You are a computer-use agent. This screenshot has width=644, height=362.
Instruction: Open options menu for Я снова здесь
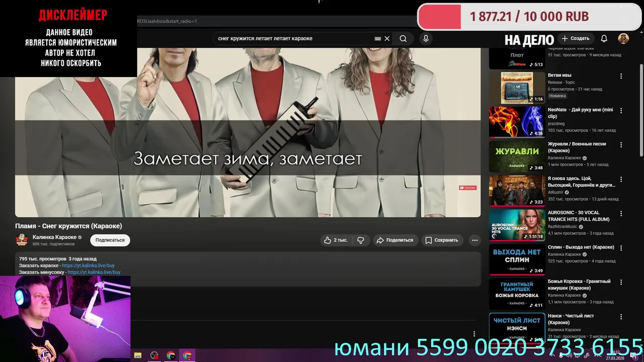621,179
